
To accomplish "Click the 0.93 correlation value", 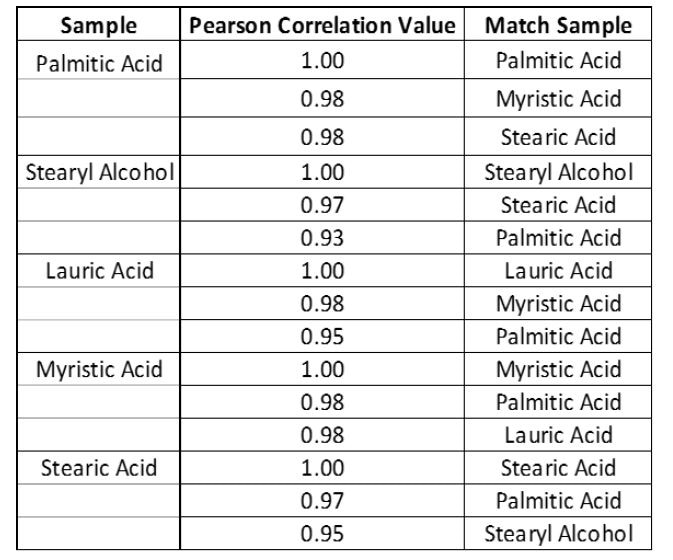I will 323,238.
